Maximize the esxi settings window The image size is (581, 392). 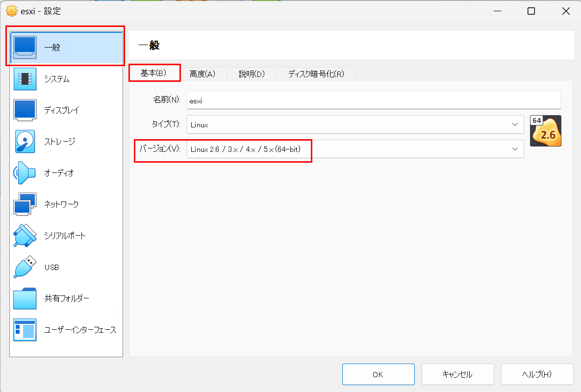pyautogui.click(x=531, y=11)
